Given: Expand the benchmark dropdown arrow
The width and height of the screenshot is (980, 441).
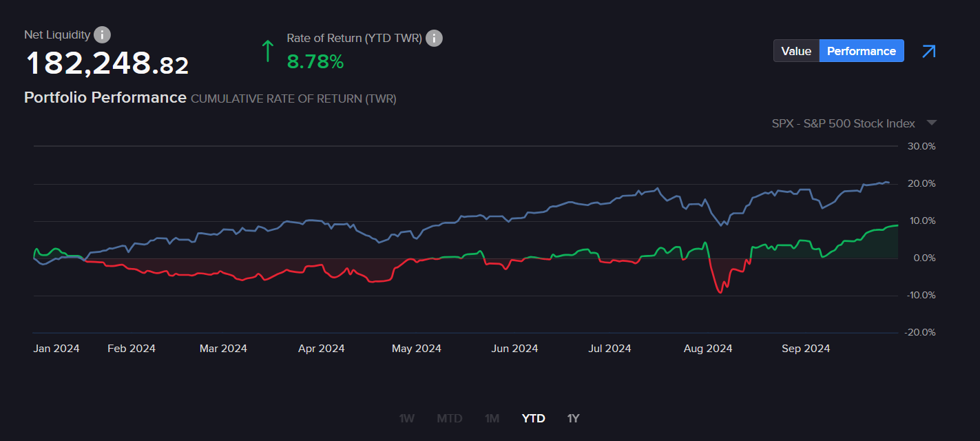Looking at the screenshot, I should point(931,123).
